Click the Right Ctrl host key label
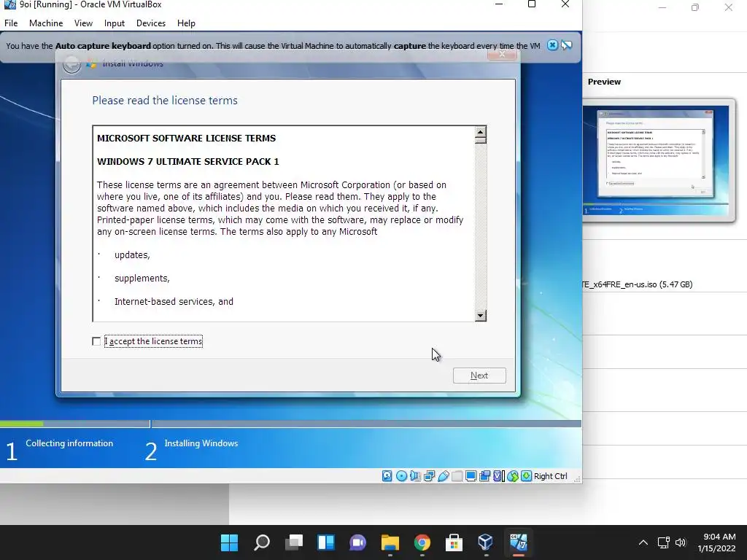 (x=550, y=476)
